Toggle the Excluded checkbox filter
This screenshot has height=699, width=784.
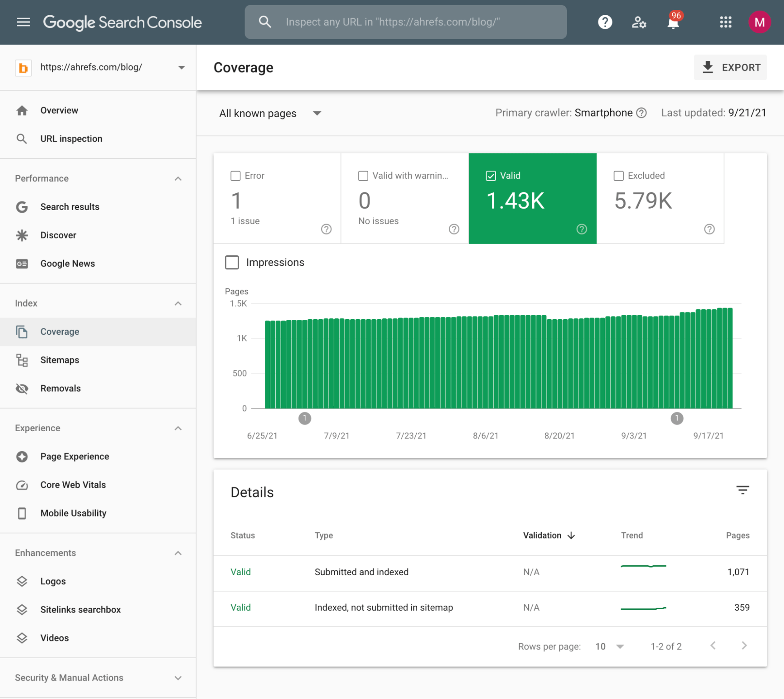(x=619, y=175)
